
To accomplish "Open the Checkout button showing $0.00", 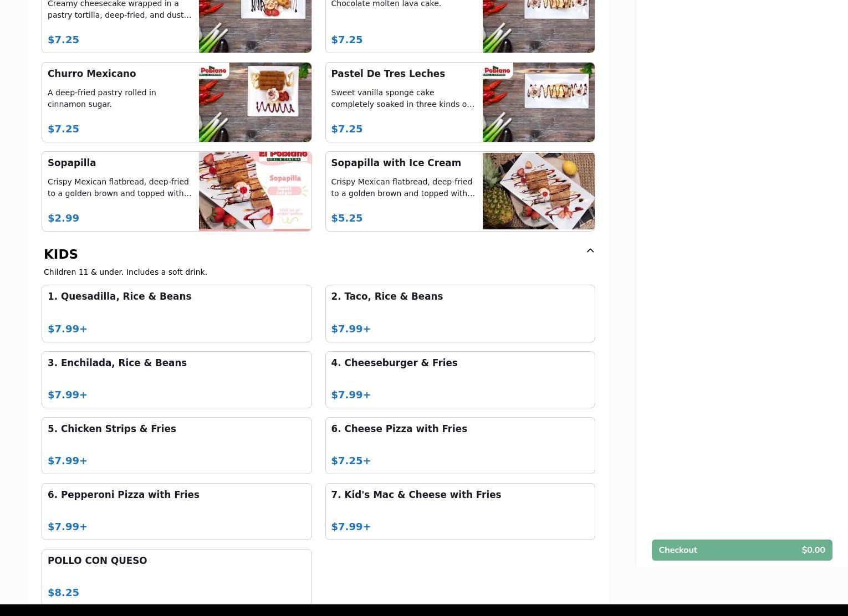I will pos(742,550).
